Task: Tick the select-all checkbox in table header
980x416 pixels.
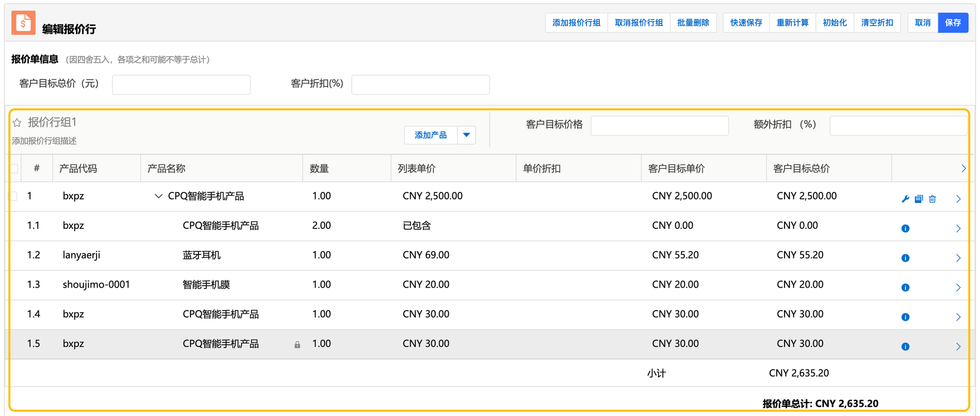Action: coord(14,169)
